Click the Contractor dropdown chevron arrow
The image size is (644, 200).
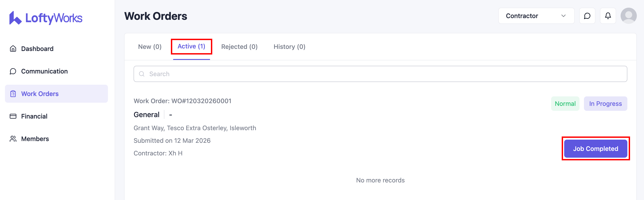coord(563,16)
